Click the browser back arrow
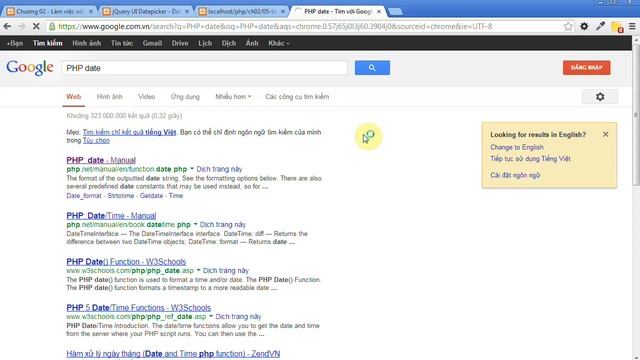Screen dimensions: 640x360 pyautogui.click(x=7, y=26)
